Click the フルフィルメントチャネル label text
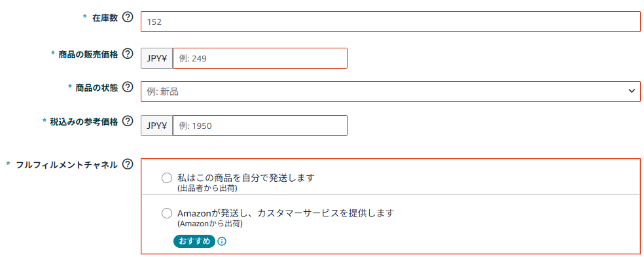Screen dimensions: 644x257 67,165
